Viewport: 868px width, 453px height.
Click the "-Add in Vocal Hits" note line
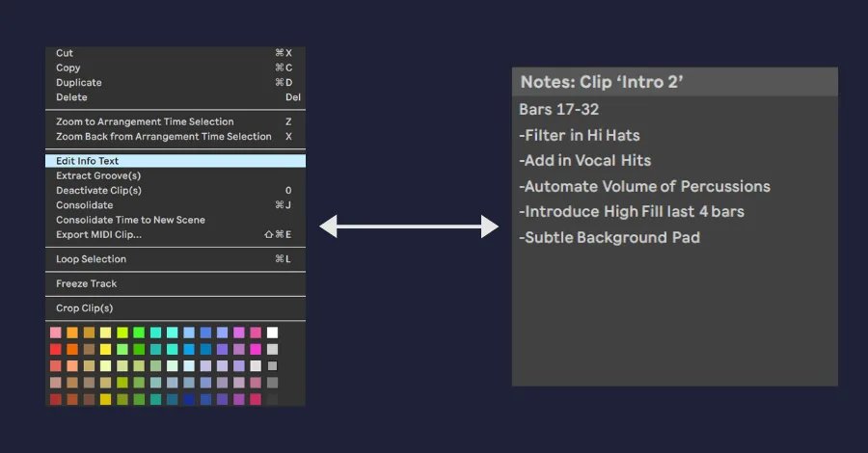click(x=585, y=160)
